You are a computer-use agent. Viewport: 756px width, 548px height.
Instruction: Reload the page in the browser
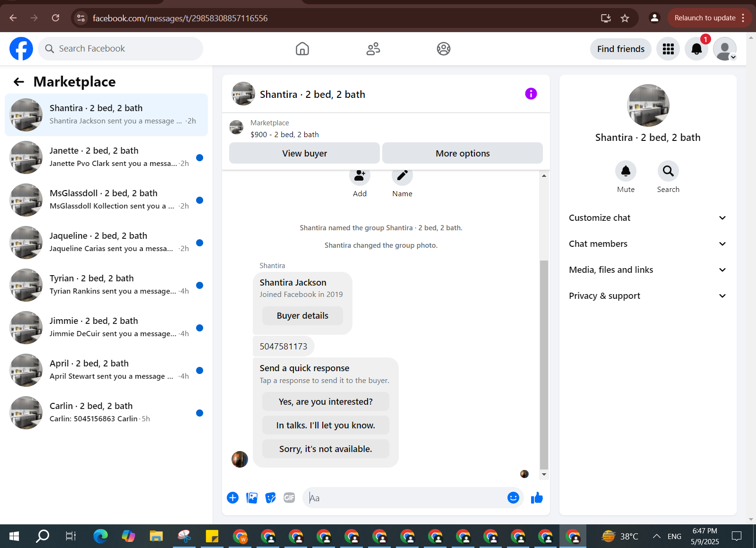(x=55, y=18)
